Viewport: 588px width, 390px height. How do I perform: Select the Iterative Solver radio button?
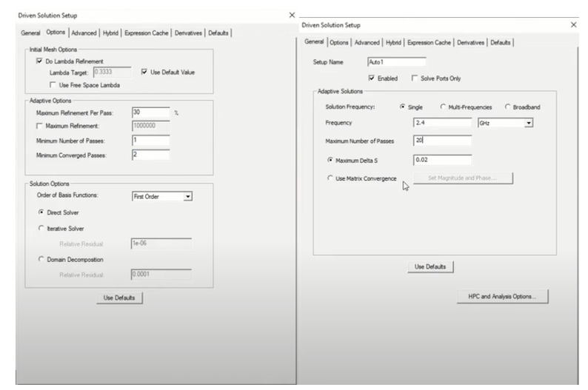(41, 229)
